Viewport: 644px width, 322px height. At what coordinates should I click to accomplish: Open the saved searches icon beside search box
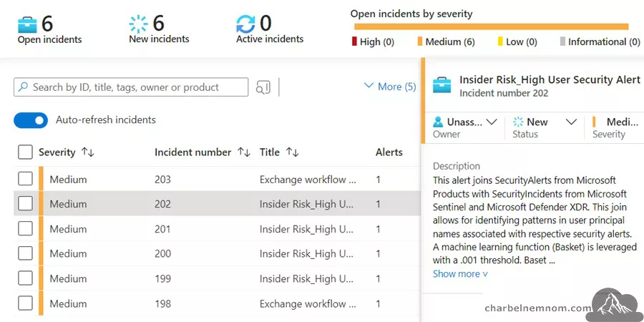(x=263, y=87)
